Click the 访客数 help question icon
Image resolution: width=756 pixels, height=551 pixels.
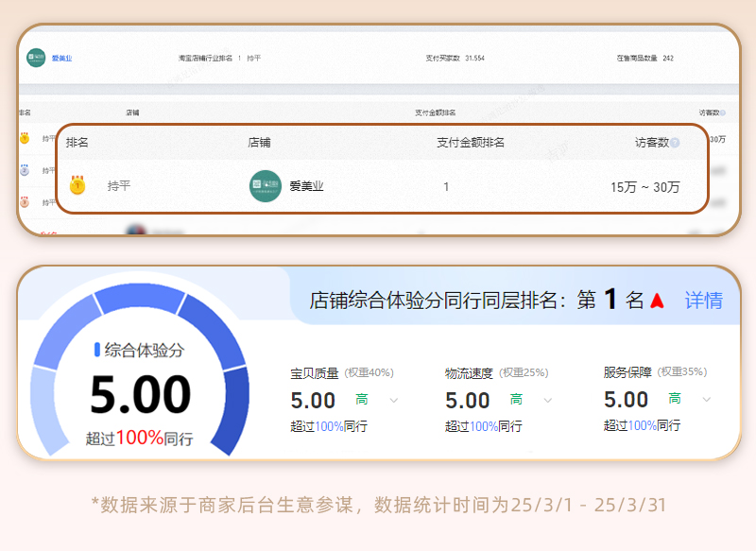(675, 143)
